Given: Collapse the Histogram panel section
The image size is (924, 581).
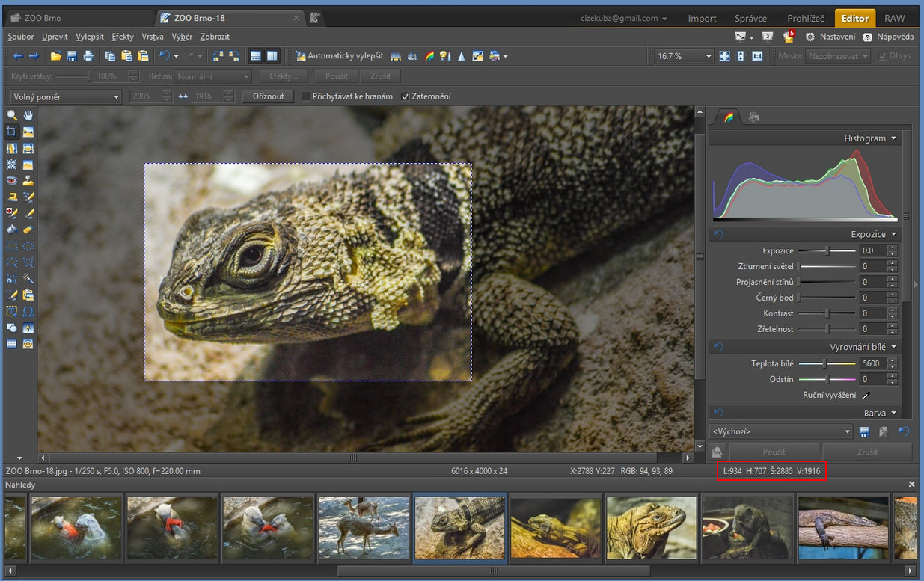Looking at the screenshot, I should coord(893,138).
